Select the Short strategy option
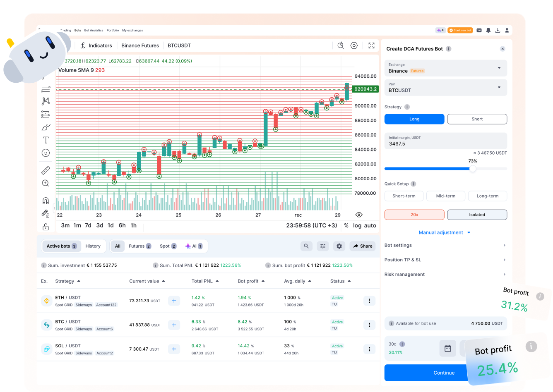The width and height of the screenshot is (553, 392). coord(477,119)
